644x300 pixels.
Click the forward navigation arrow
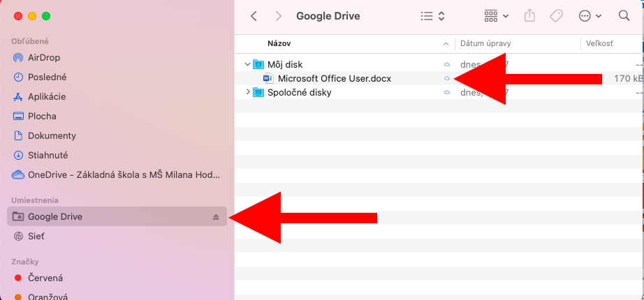(x=279, y=15)
